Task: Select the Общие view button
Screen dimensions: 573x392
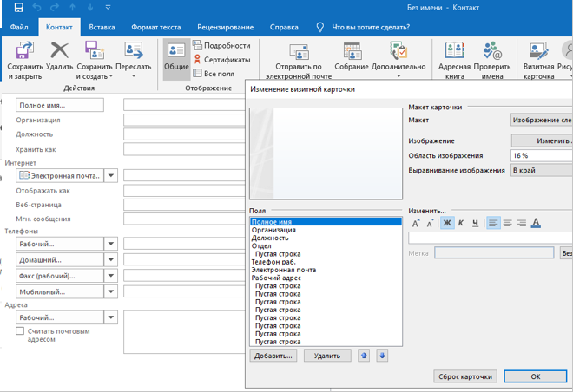Action: coord(176,59)
